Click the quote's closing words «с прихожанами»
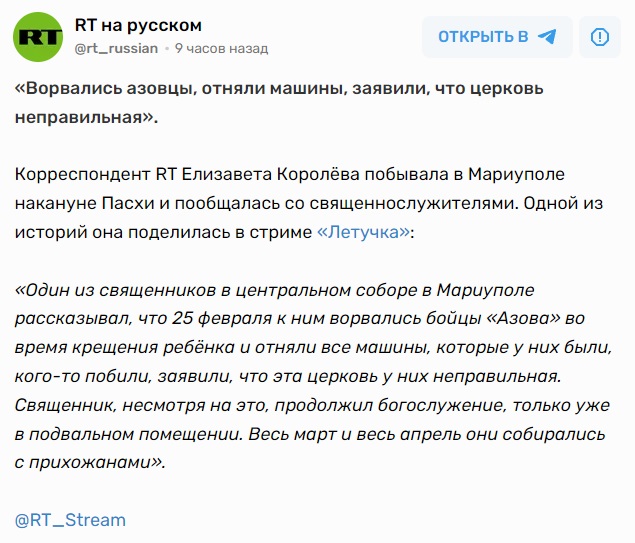Image resolution: width=635 pixels, height=543 pixels. [x=93, y=464]
